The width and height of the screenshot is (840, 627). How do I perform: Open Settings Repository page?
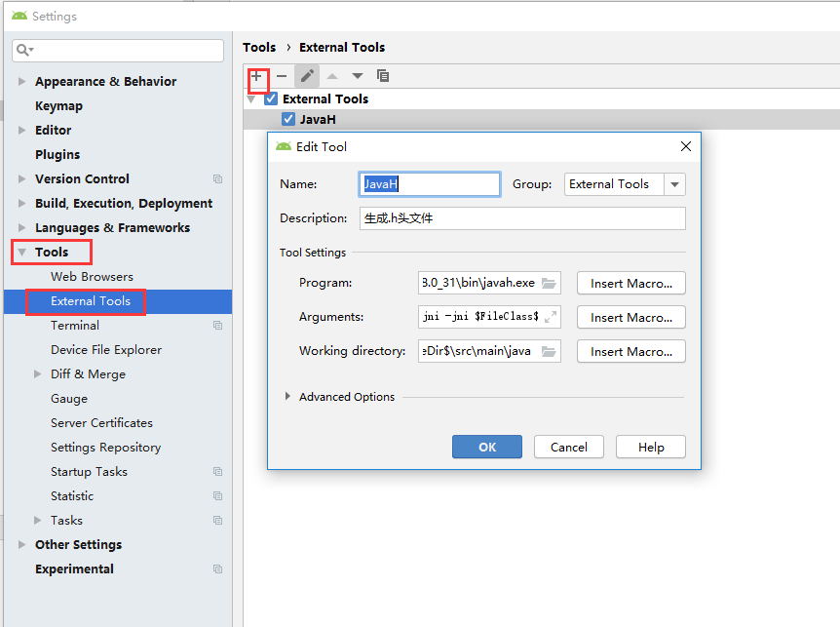click(x=105, y=448)
